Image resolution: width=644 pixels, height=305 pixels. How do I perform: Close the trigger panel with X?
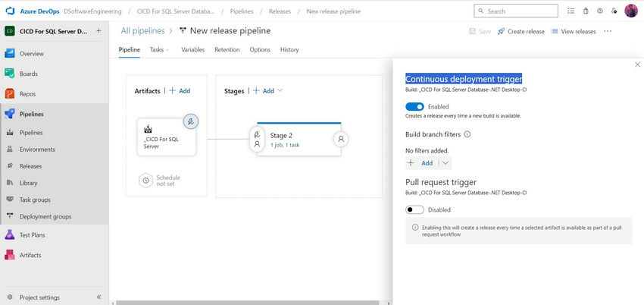(637, 64)
